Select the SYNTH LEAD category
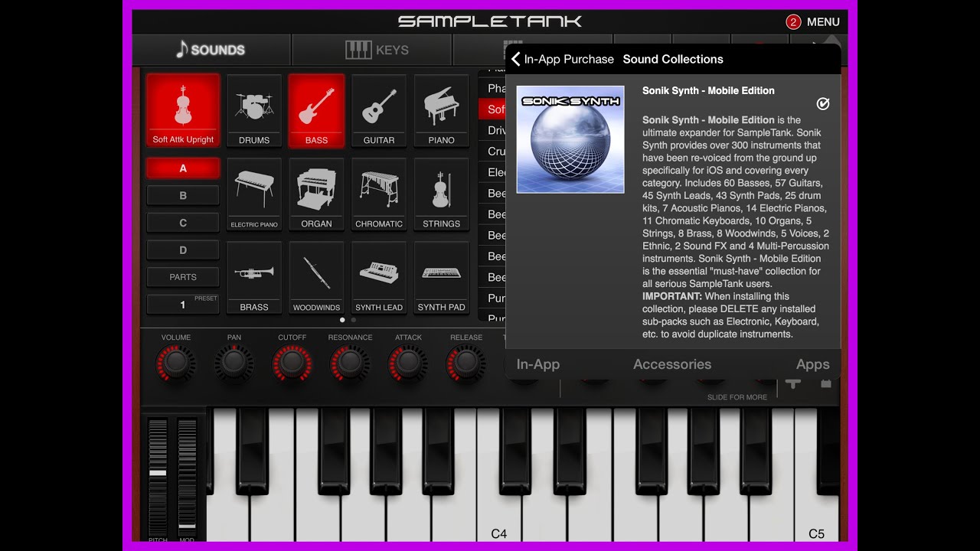 point(379,278)
